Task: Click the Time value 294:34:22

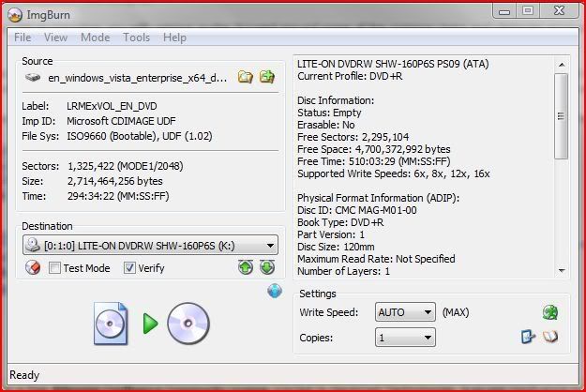Action: tap(91, 196)
